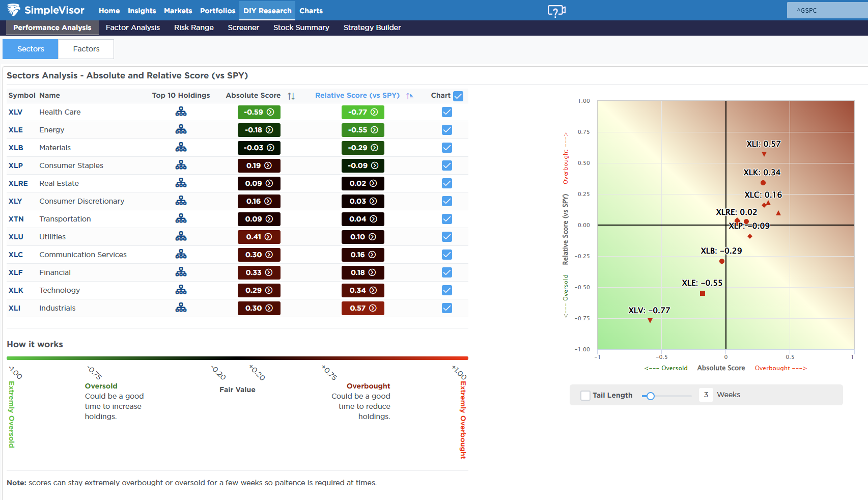Open the Risk Range menu item
The width and height of the screenshot is (868, 500).
coord(194,27)
